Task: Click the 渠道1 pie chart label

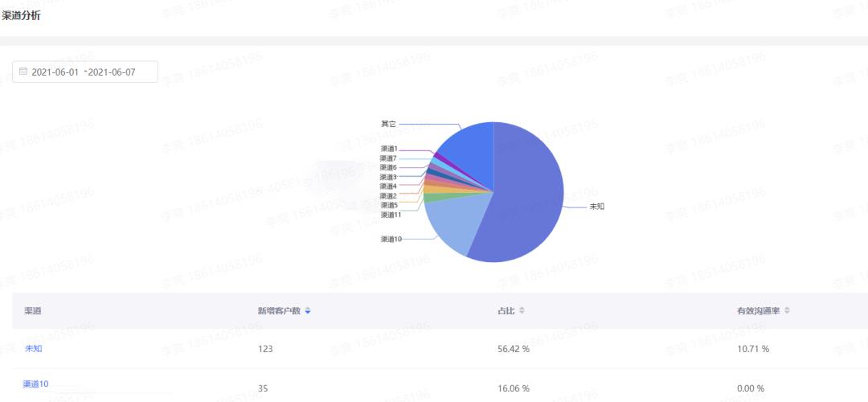Action: point(389,149)
